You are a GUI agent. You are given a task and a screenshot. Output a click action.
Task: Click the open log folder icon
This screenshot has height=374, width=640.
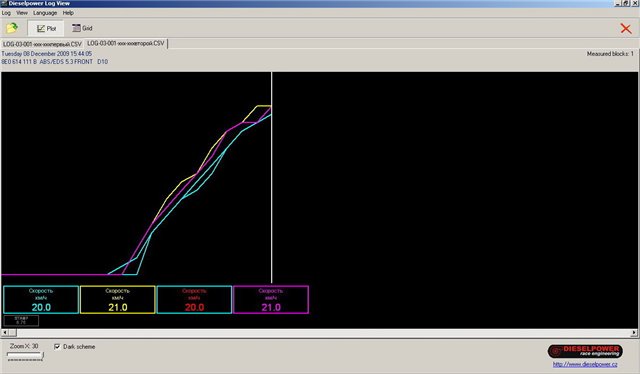point(12,28)
